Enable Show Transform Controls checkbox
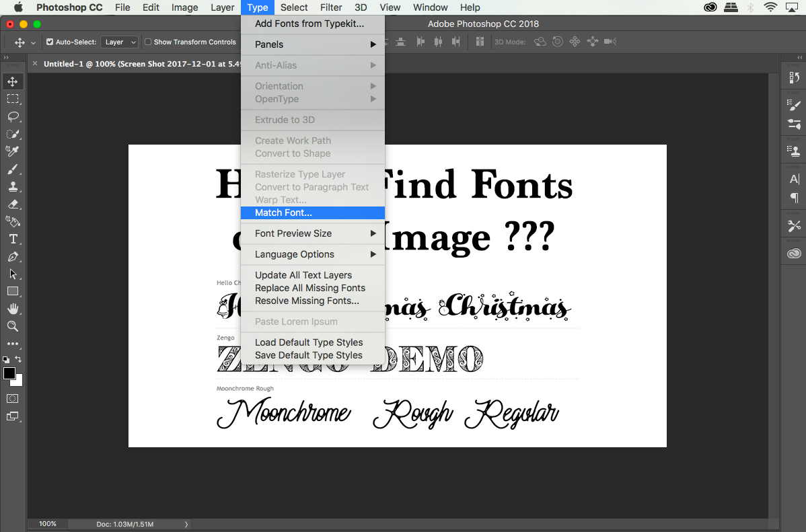Viewport: 806px width, 532px height. pos(148,42)
